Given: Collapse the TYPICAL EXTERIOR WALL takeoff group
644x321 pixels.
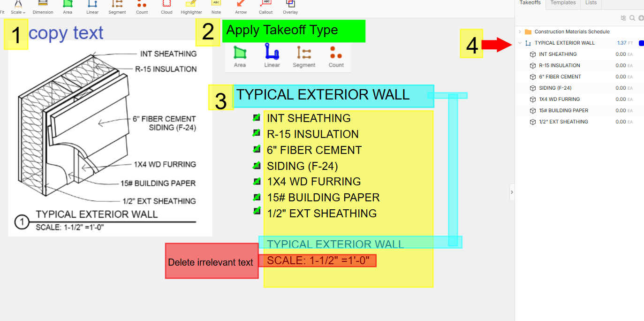Looking at the screenshot, I should pos(520,43).
